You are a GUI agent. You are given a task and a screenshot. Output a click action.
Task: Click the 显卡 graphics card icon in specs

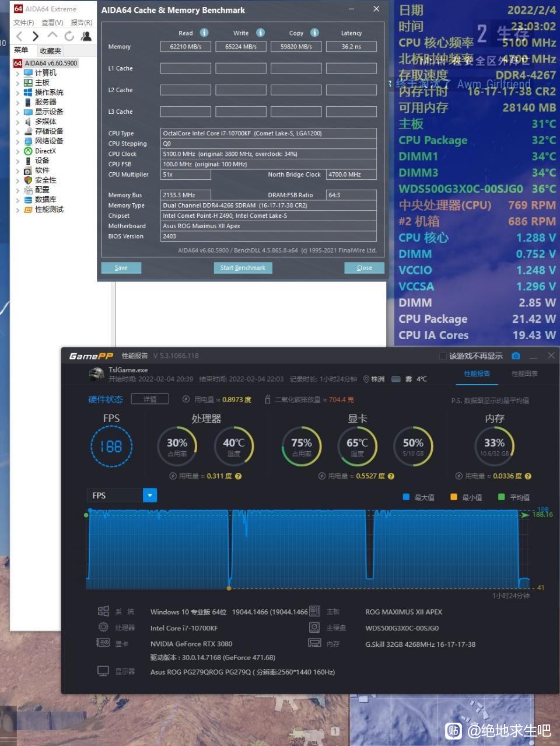[x=103, y=643]
